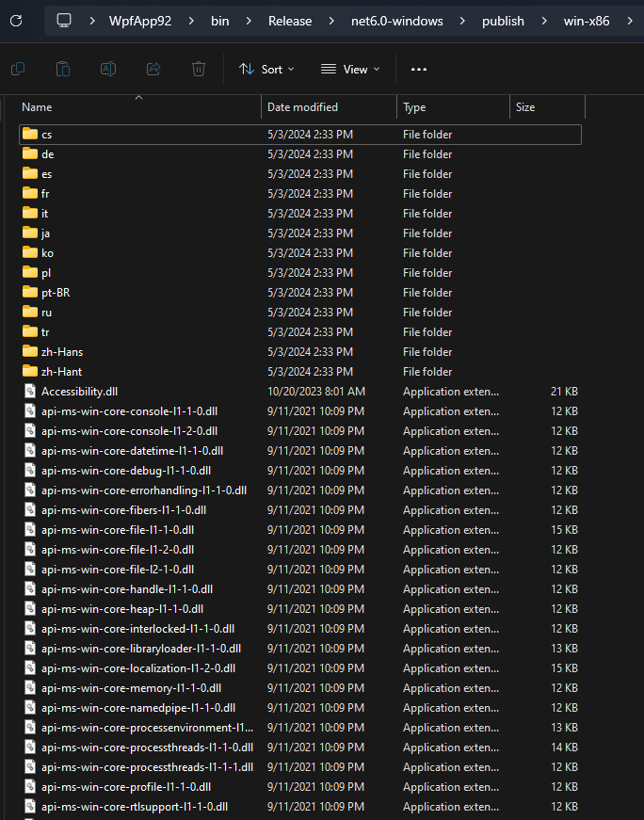The image size is (644, 820).
Task: Expand chevron after the PC icon
Action: [x=92, y=21]
